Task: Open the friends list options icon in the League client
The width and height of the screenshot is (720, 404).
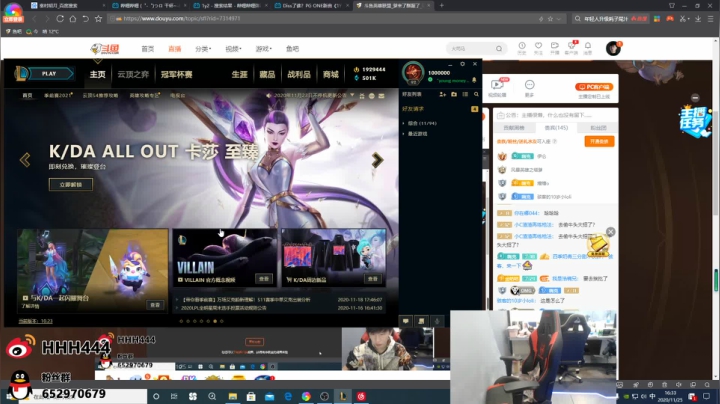Action: (465, 94)
